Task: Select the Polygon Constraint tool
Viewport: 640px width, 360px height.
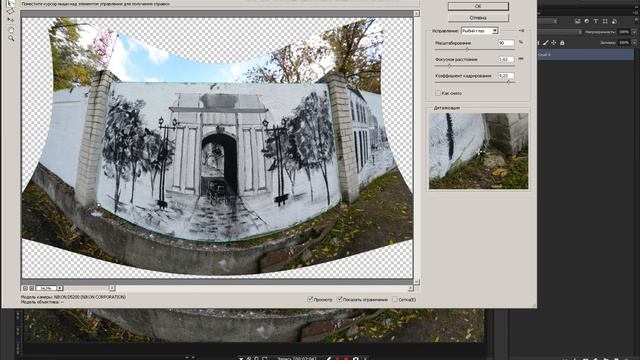Action: pos(11,11)
